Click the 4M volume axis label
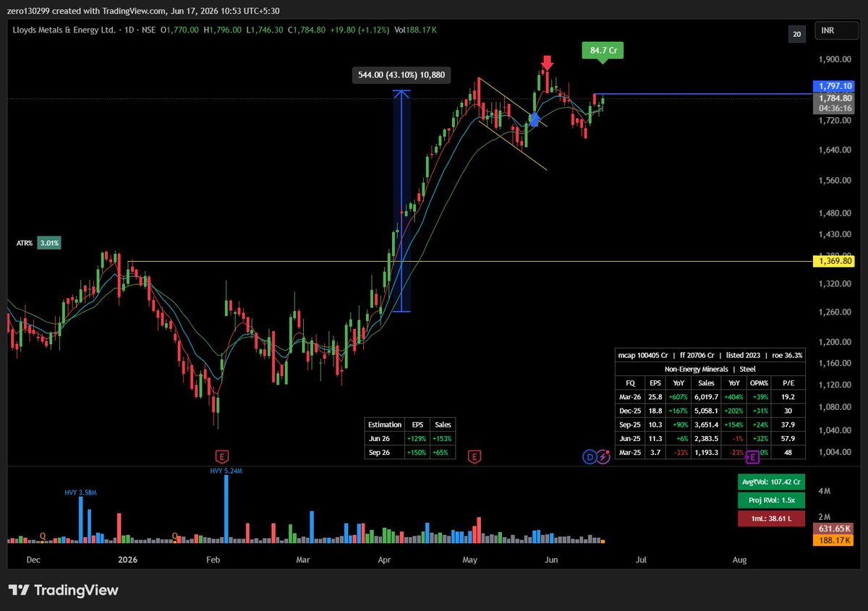Screen dimensions: 868x611 point(823,491)
